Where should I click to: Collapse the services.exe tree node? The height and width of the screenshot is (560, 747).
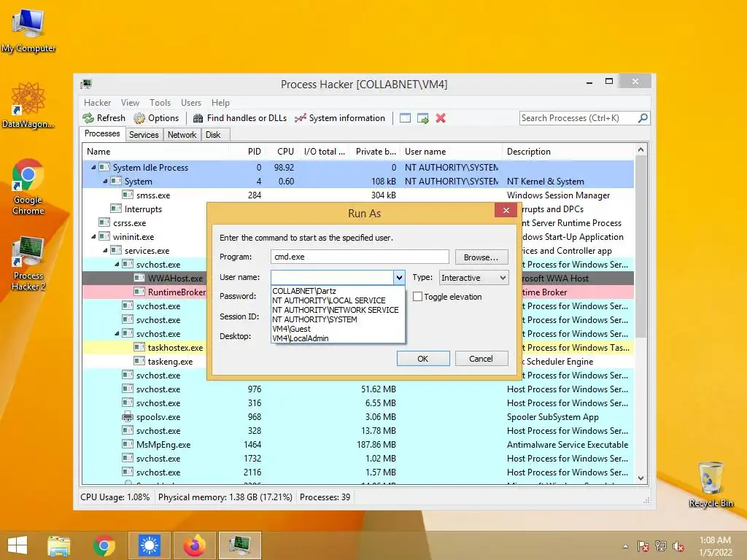coord(105,251)
